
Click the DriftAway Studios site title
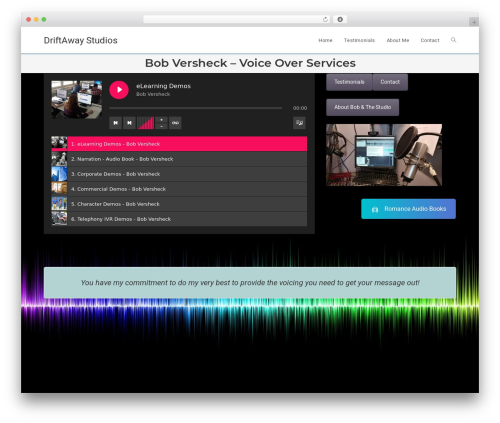[80, 40]
